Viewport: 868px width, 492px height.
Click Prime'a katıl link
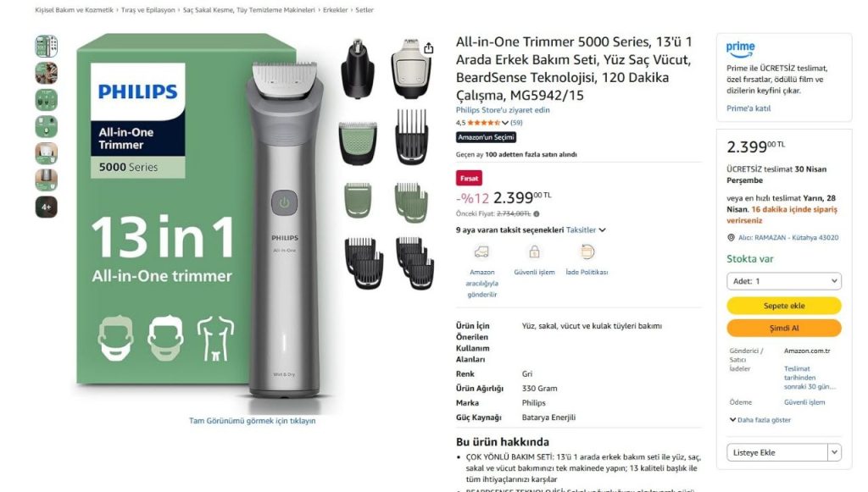[x=748, y=108]
